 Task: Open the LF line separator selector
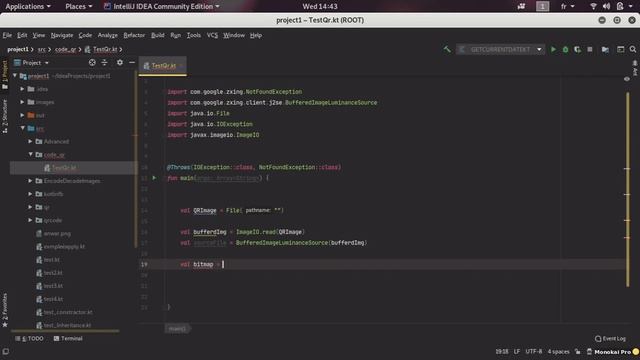coord(517,351)
